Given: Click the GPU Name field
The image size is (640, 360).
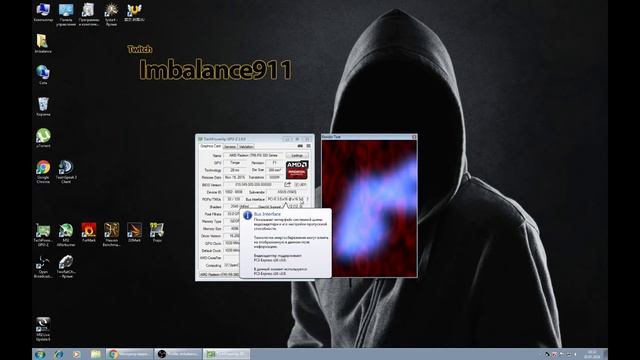Looking at the screenshot, I should (253, 156).
